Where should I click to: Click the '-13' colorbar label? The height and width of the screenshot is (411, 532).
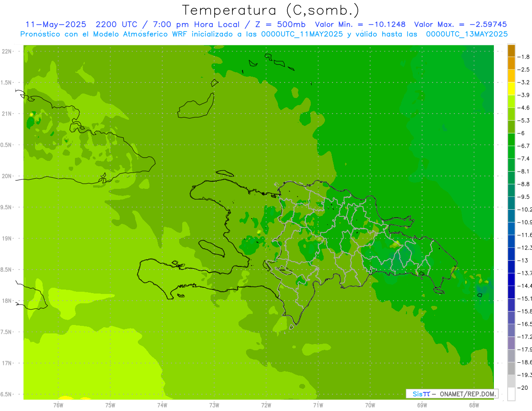point(523,260)
